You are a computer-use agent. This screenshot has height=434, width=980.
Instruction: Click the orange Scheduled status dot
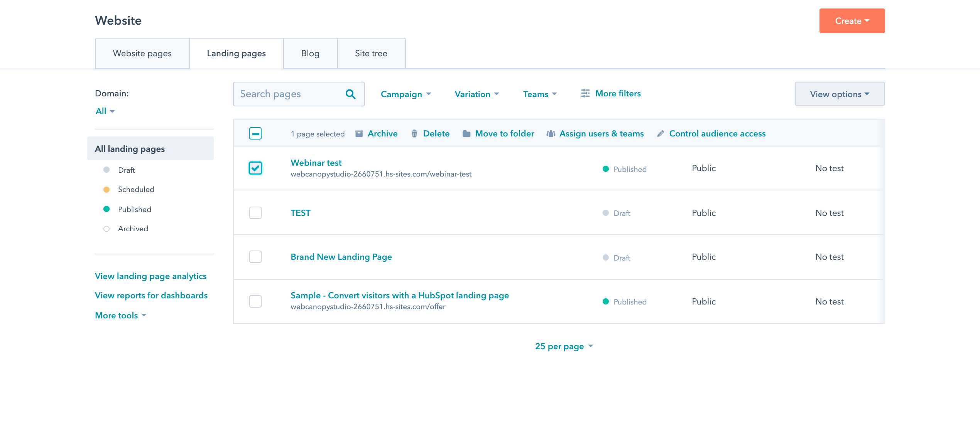pyautogui.click(x=106, y=189)
